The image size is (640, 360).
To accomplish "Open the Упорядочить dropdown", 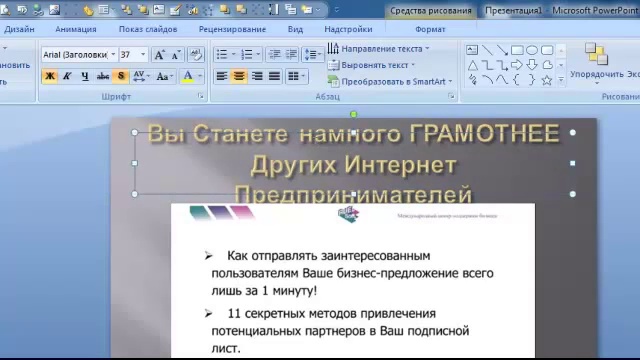I will [596, 63].
